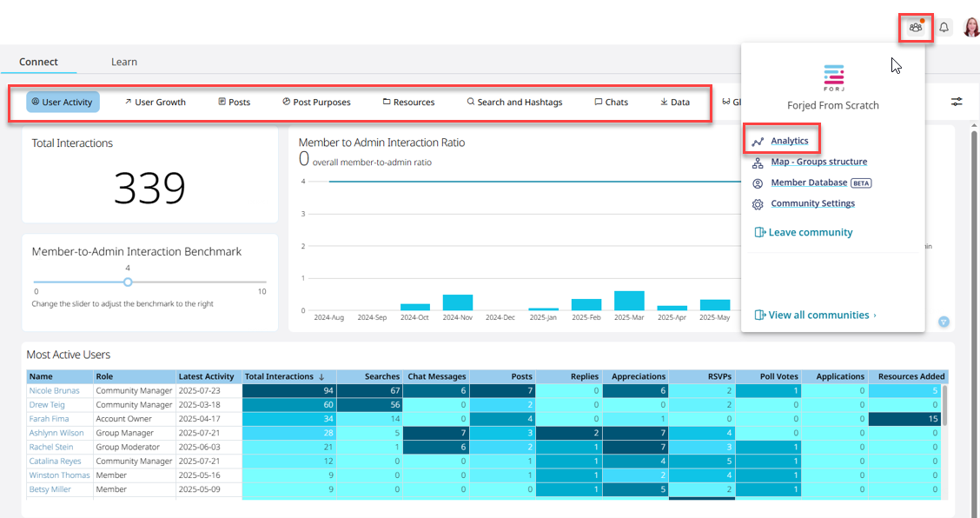
Task: Sort the table by the Role column
Action: [x=135, y=376]
